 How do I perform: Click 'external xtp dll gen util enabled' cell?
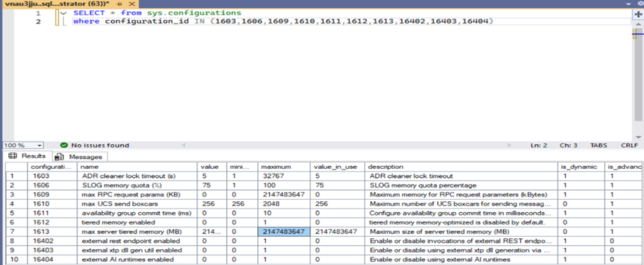137,250
